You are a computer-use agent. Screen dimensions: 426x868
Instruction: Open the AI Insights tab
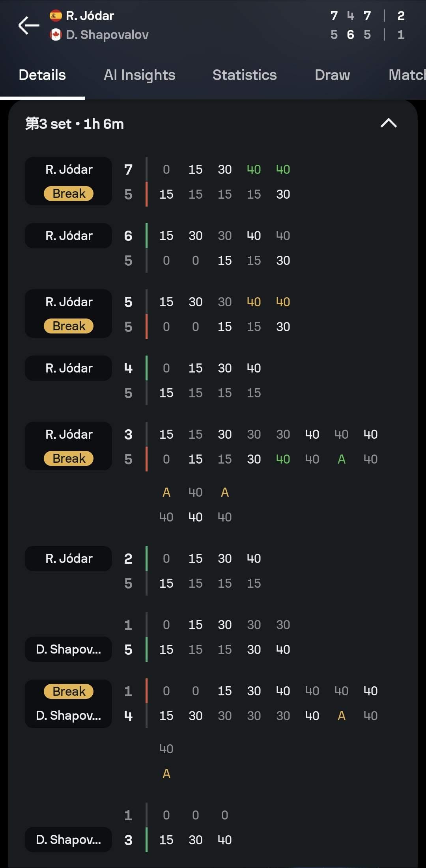[140, 75]
